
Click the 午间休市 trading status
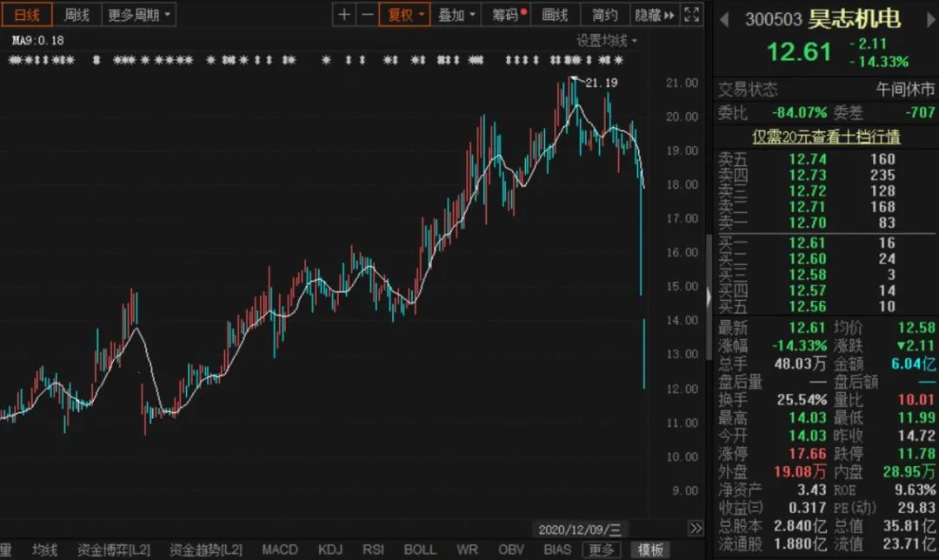[x=905, y=90]
